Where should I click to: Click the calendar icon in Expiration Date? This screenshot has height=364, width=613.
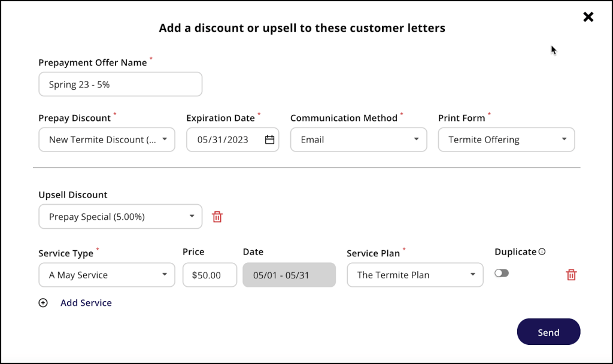pos(269,139)
